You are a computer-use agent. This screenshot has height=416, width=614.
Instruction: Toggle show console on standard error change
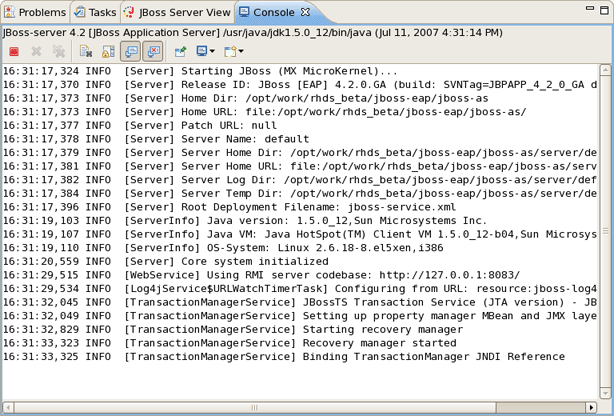coord(154,51)
